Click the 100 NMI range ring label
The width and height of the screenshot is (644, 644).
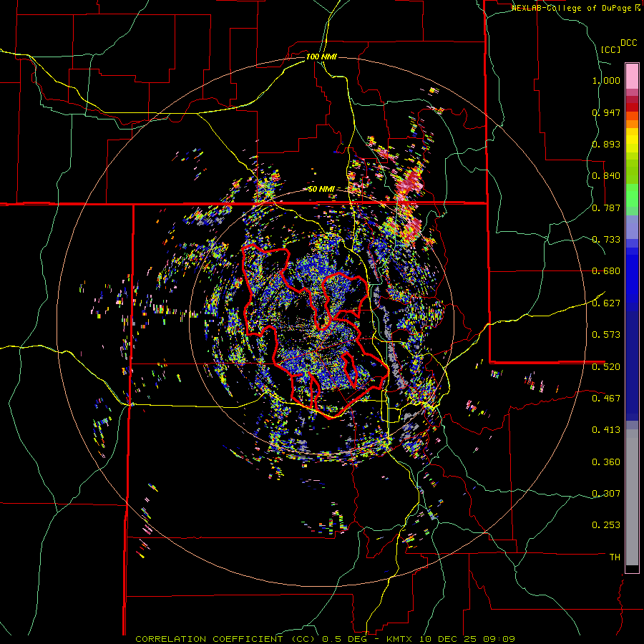point(321,57)
